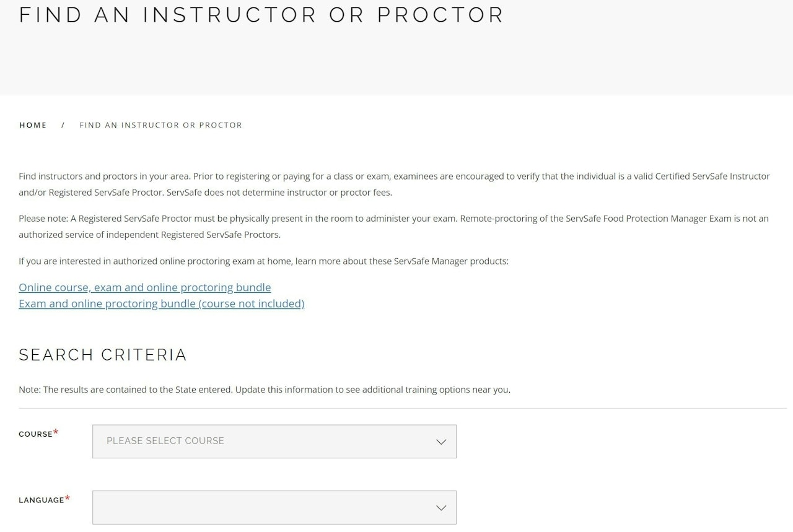
Task: Open the exam and online proctoring bundle link
Action: 161,303
